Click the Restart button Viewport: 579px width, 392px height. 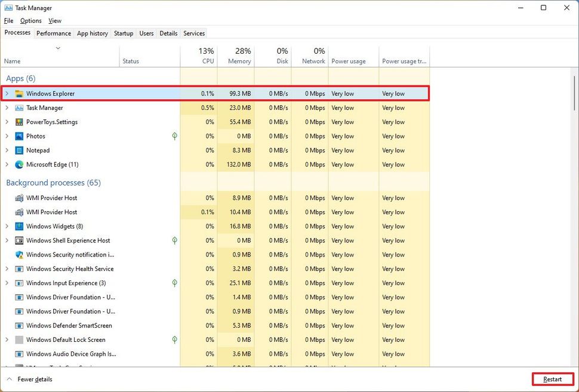pyautogui.click(x=552, y=379)
